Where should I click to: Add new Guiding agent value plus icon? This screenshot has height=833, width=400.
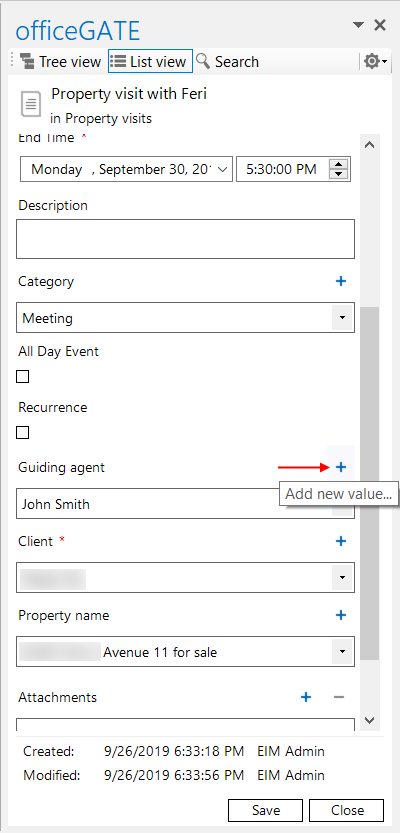click(341, 467)
